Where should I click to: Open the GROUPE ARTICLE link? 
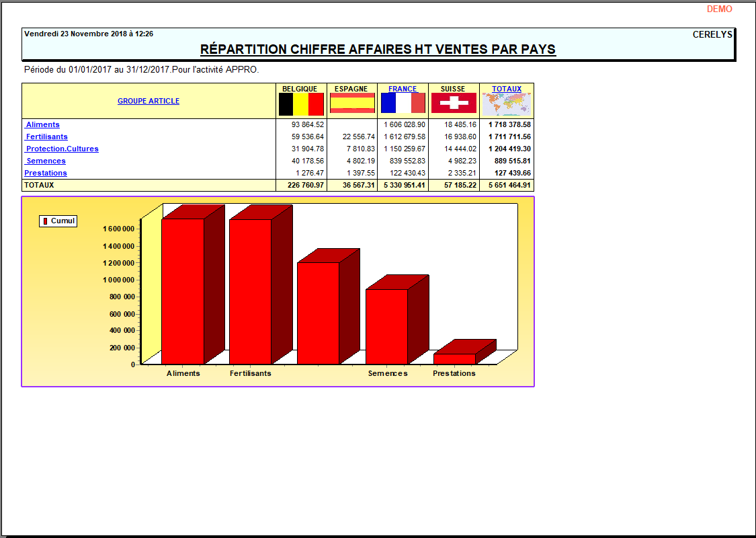click(148, 101)
